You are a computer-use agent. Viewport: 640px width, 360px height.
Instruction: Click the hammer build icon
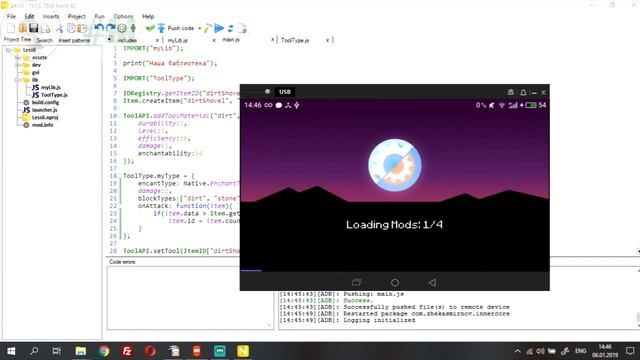(x=207, y=28)
